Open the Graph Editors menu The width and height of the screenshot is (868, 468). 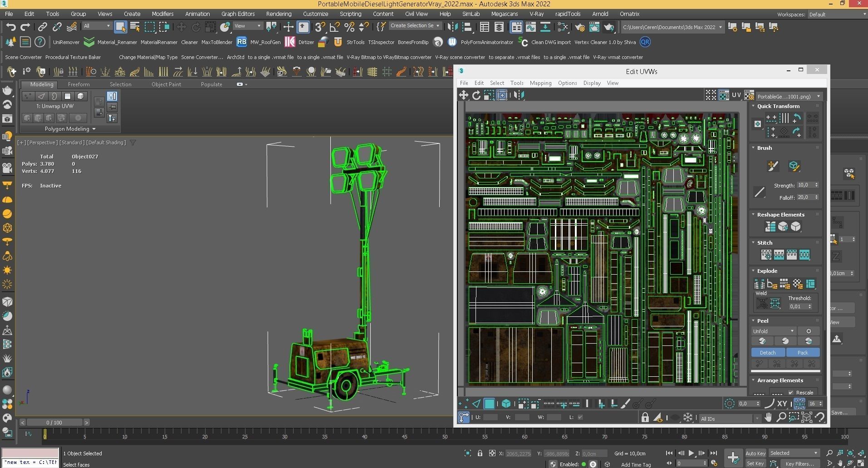tap(238, 14)
